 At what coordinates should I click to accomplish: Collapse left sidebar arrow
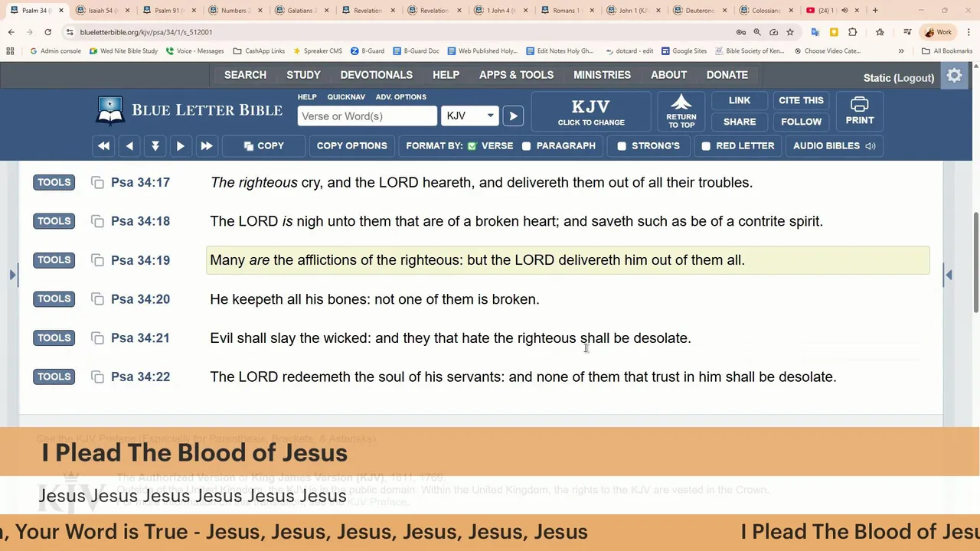coord(12,275)
